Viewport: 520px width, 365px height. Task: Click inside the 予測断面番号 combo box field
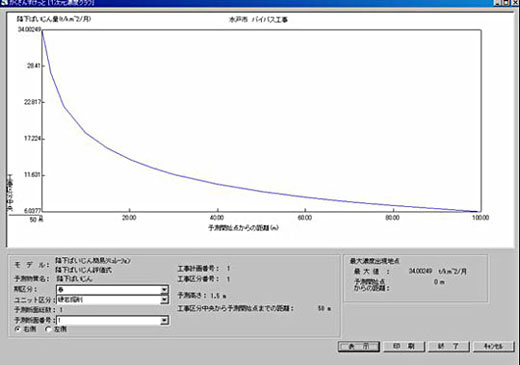pyautogui.click(x=109, y=321)
